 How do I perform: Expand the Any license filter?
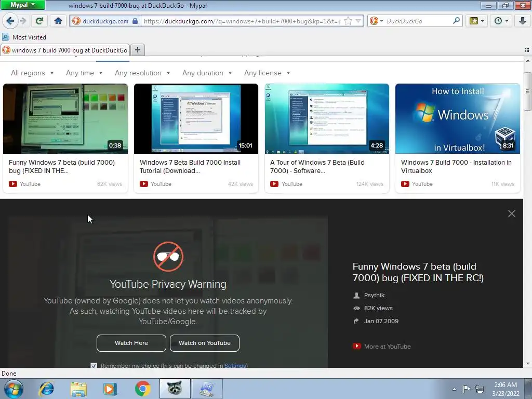267,73
